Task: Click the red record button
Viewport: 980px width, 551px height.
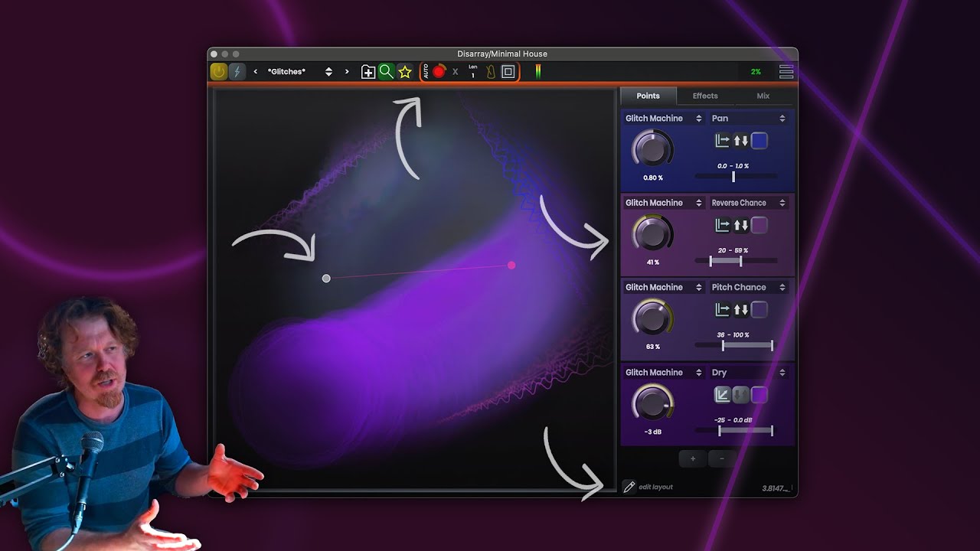Action: click(x=439, y=71)
